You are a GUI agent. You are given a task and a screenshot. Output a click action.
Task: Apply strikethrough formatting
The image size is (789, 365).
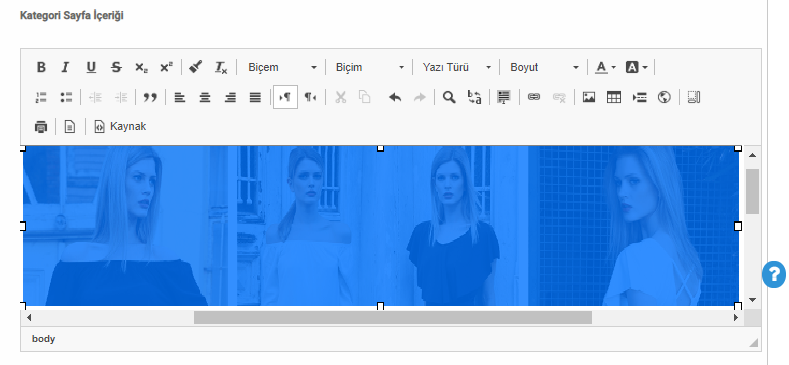pos(116,67)
